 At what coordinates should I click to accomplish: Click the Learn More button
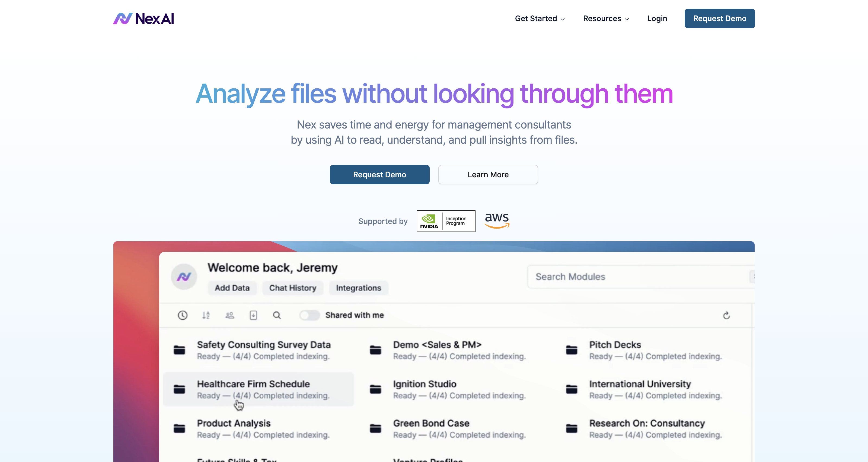click(488, 174)
